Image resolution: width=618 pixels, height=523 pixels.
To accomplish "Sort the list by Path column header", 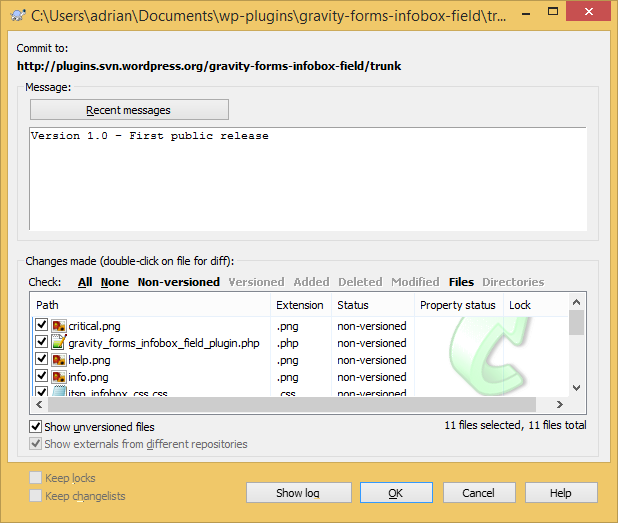I will click(150, 305).
